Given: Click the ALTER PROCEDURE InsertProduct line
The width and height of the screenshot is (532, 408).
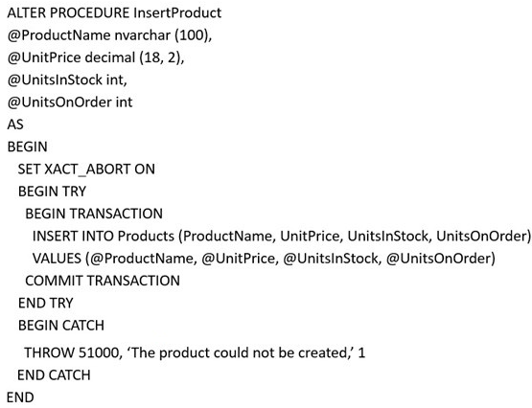Looking at the screenshot, I should click(114, 12).
